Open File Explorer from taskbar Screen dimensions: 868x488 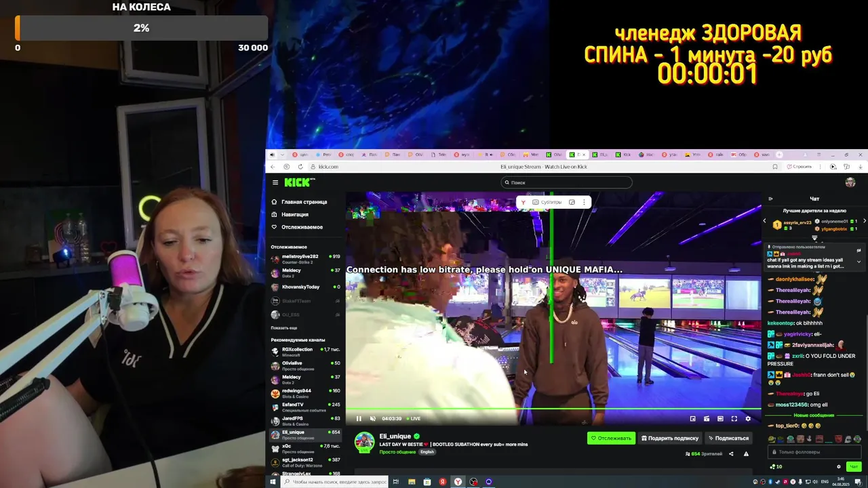point(412,482)
